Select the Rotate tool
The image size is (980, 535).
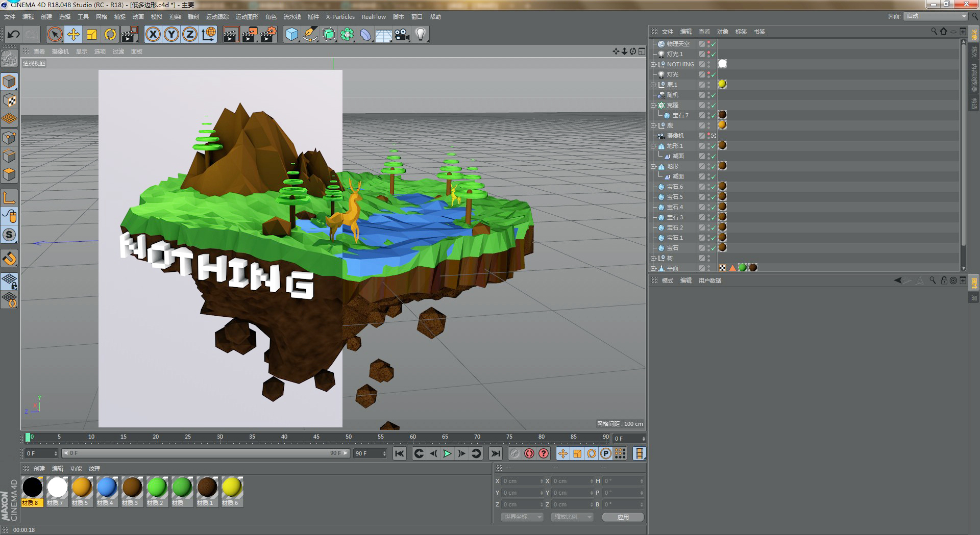(110, 35)
